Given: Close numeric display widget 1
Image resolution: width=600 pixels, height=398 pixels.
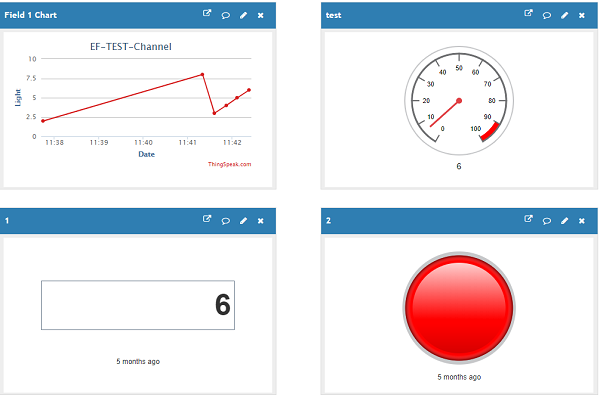Looking at the screenshot, I should click(x=261, y=221).
